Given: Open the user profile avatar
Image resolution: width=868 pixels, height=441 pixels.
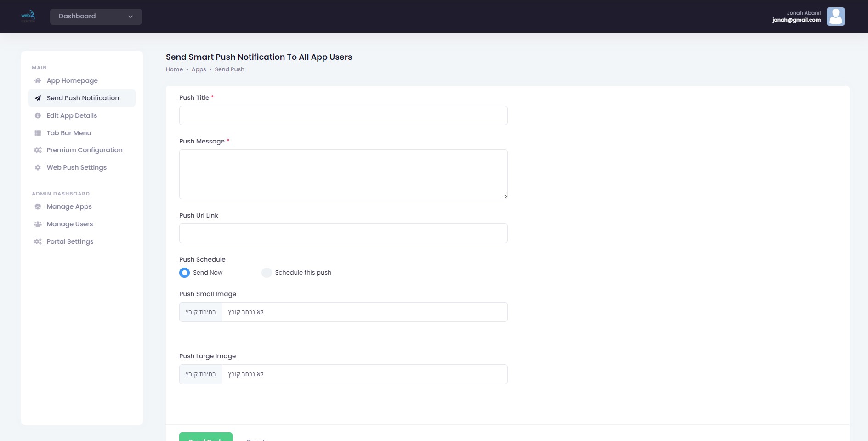Looking at the screenshot, I should pyautogui.click(x=835, y=17).
